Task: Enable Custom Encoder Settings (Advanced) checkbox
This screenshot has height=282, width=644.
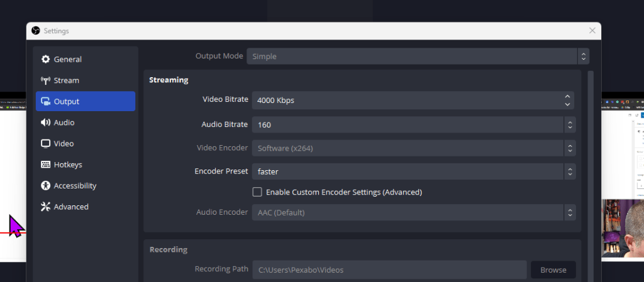Action: (257, 192)
